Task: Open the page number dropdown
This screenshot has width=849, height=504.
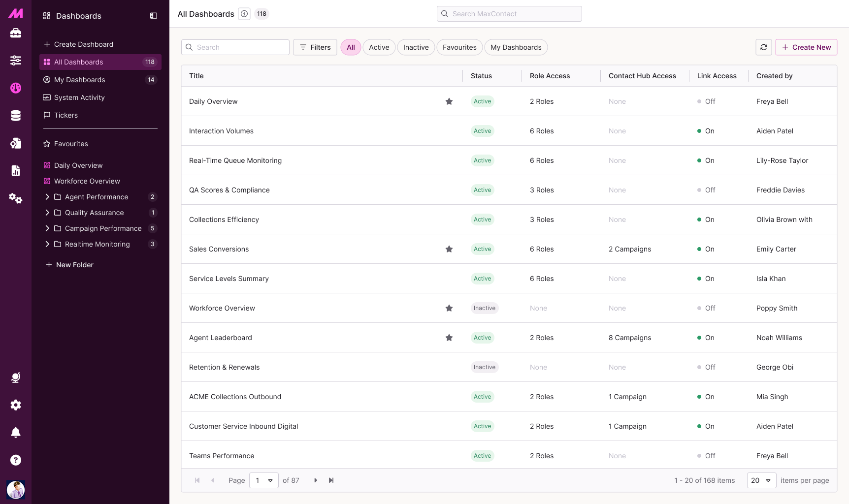Action: (x=264, y=480)
